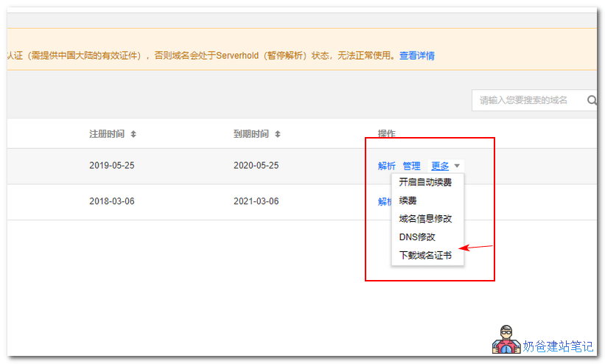This screenshot has height=364, width=605.
Task: Click the 注册时间 column header label
Action: [107, 134]
